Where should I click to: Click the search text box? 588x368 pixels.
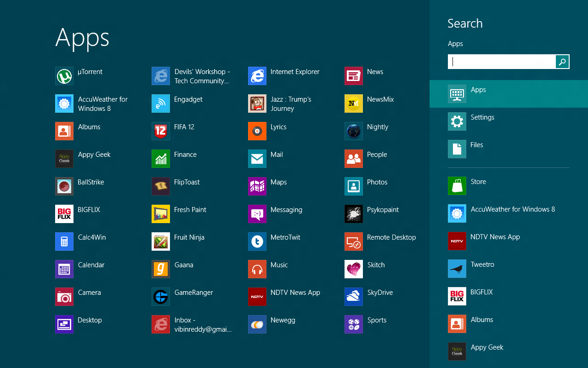(x=502, y=62)
